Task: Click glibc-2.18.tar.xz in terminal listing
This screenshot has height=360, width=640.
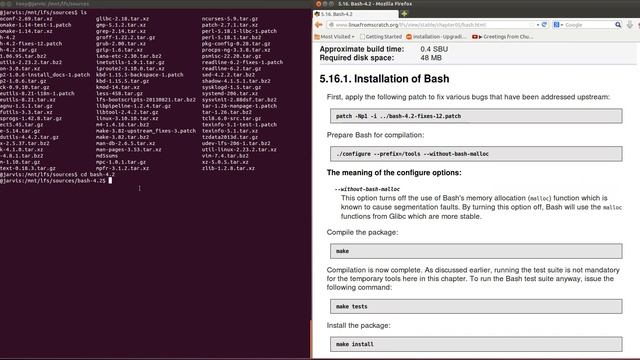Action: pyautogui.click(x=122, y=19)
